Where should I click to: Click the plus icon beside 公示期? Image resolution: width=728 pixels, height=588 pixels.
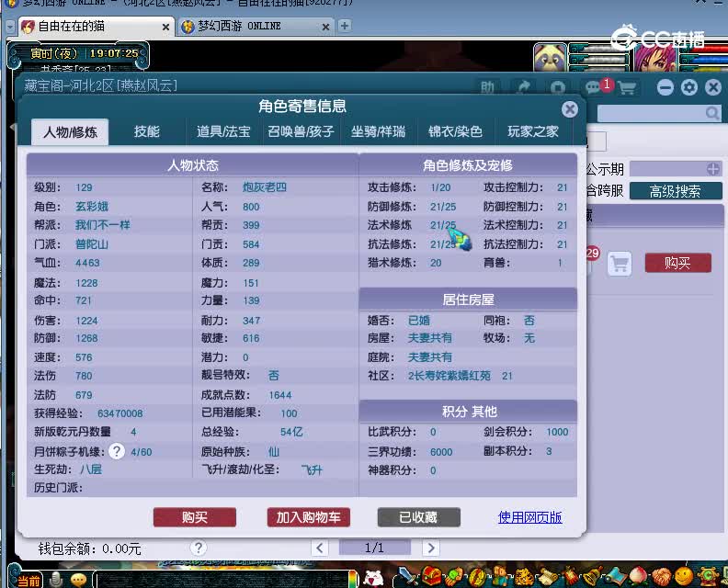[713, 169]
